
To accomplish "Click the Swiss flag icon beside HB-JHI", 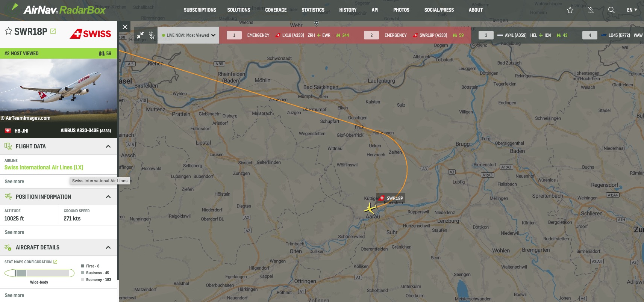I will point(8,131).
